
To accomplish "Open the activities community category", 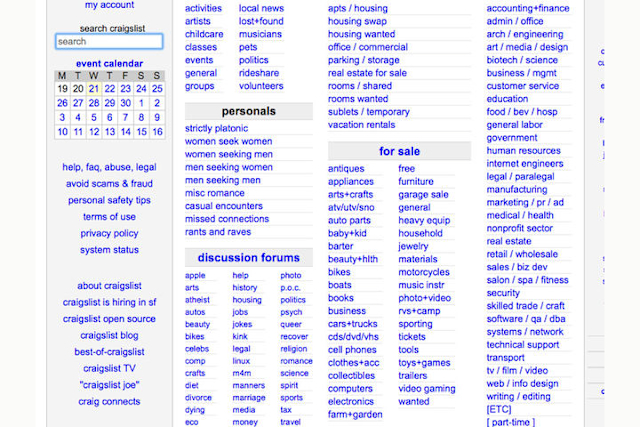I will 203,8.
